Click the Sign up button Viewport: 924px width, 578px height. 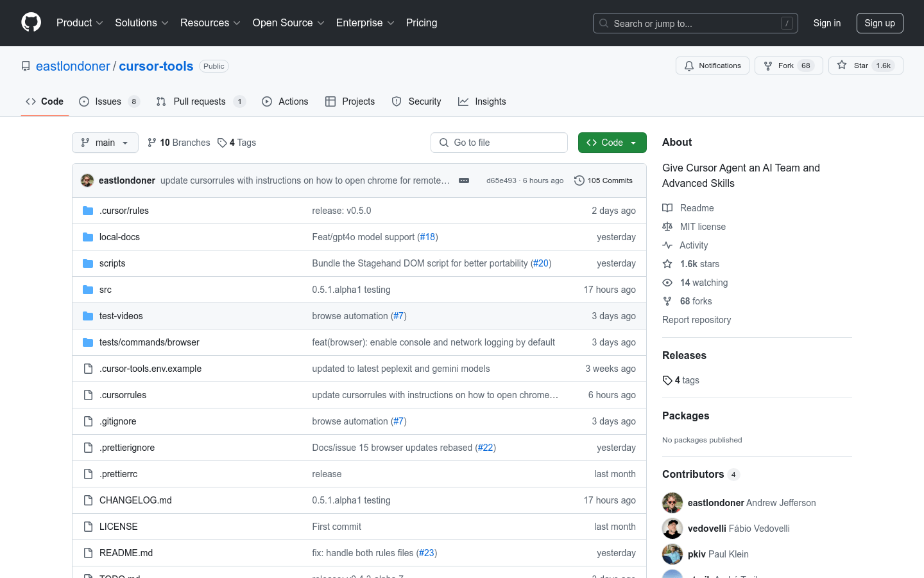[x=880, y=23]
